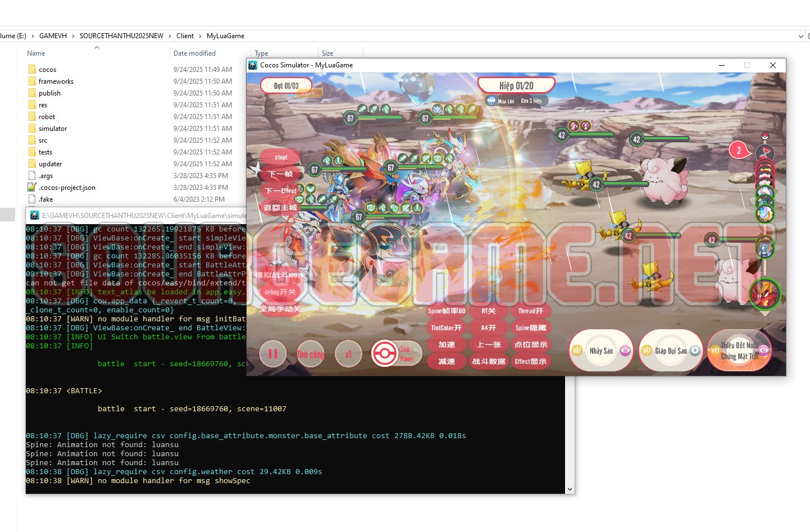Click the Skip Power pokeball icon
Viewport: 810px width, 532px height.
(x=385, y=354)
